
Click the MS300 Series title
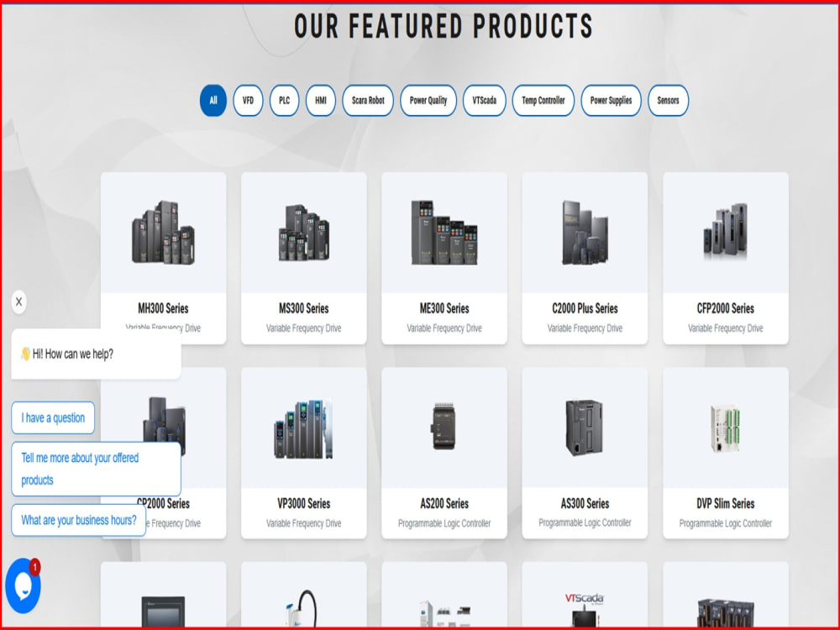[304, 308]
